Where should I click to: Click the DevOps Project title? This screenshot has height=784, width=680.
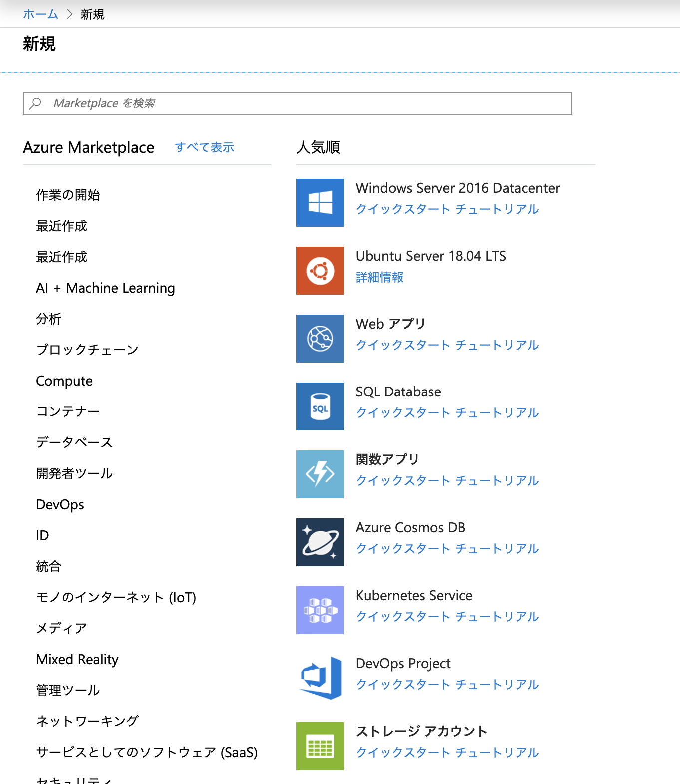[403, 664]
